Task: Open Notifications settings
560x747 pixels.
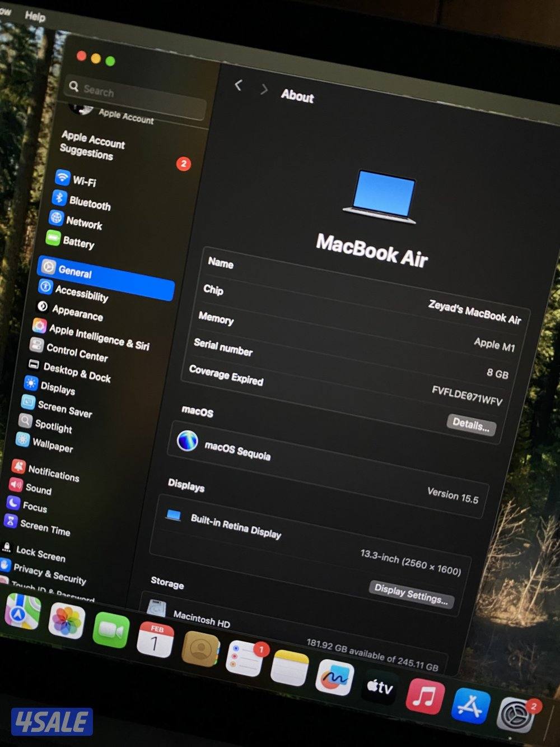Action: click(x=53, y=474)
